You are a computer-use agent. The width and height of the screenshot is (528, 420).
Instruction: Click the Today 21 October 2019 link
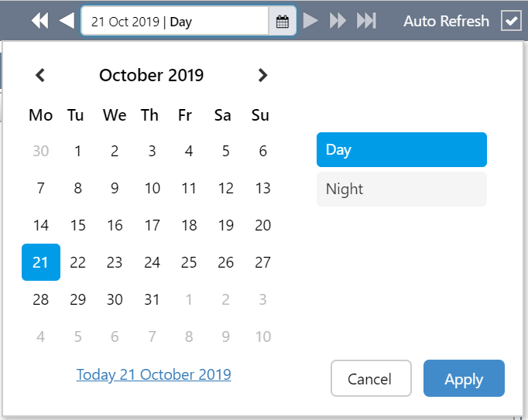coord(153,374)
